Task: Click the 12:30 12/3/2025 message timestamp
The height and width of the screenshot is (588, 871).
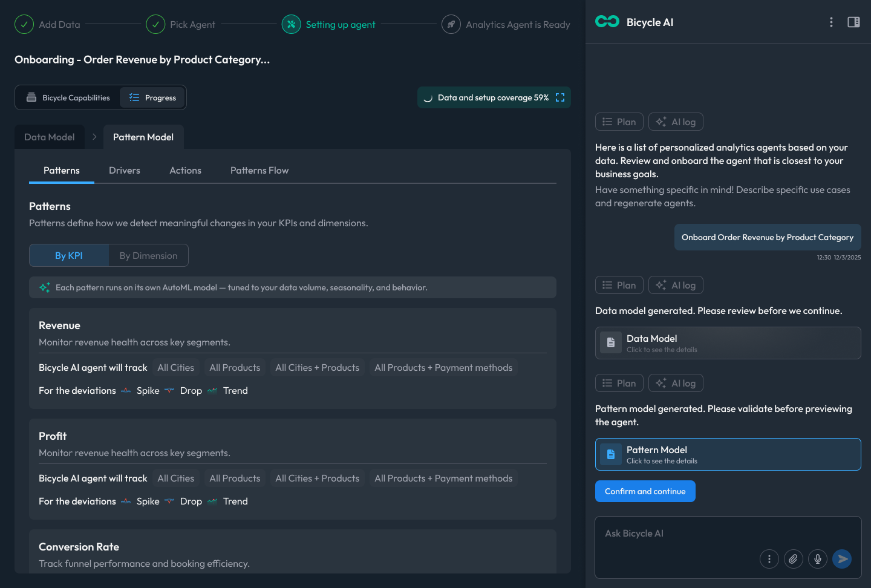Action: [839, 258]
